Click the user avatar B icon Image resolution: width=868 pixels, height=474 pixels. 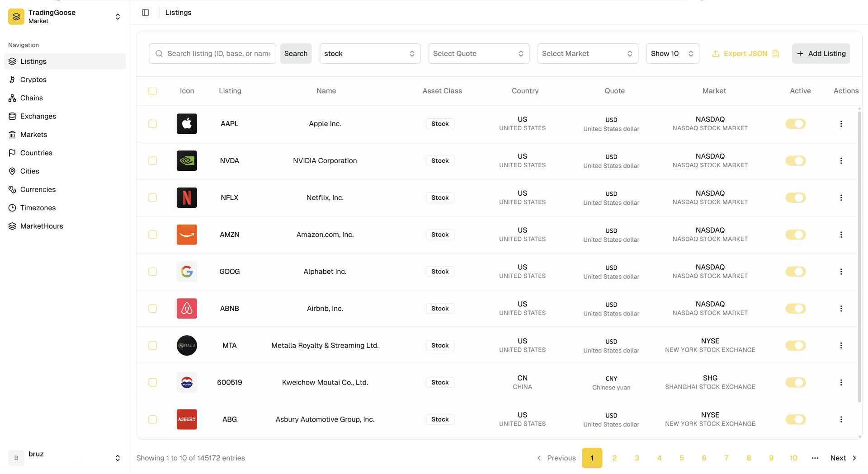click(16, 458)
